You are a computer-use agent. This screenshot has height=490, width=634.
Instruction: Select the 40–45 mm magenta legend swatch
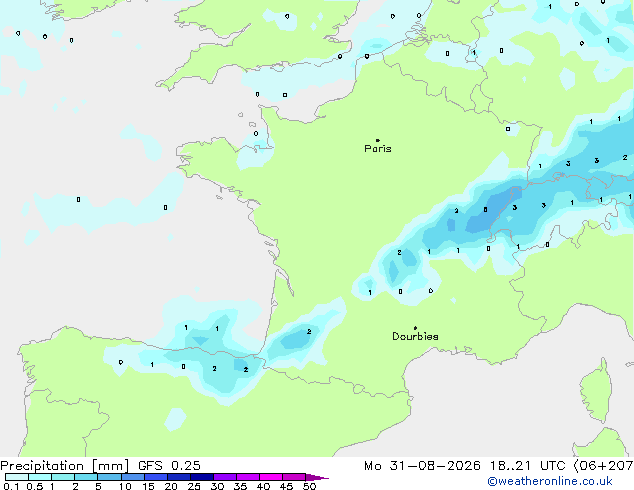[x=271, y=477]
